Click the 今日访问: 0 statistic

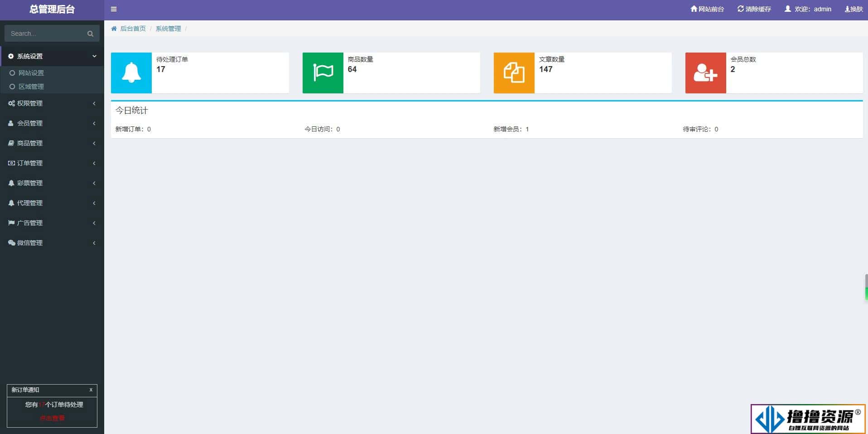click(322, 129)
